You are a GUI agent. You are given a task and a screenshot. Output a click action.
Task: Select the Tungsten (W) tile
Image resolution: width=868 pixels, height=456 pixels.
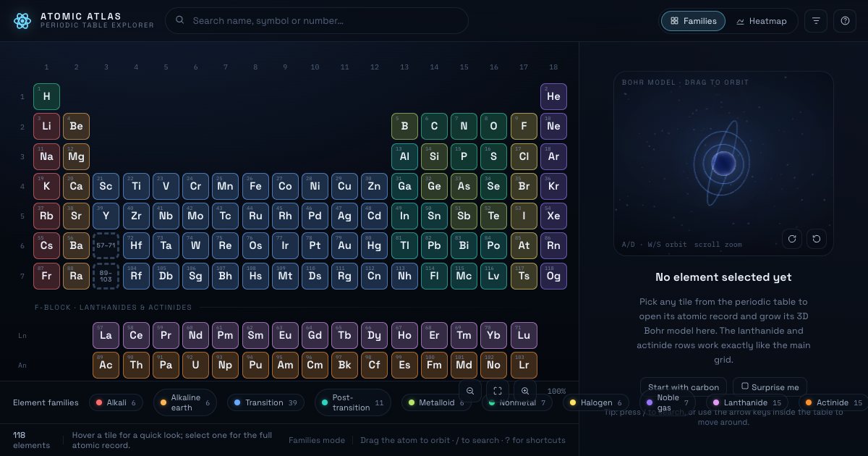[x=195, y=246]
